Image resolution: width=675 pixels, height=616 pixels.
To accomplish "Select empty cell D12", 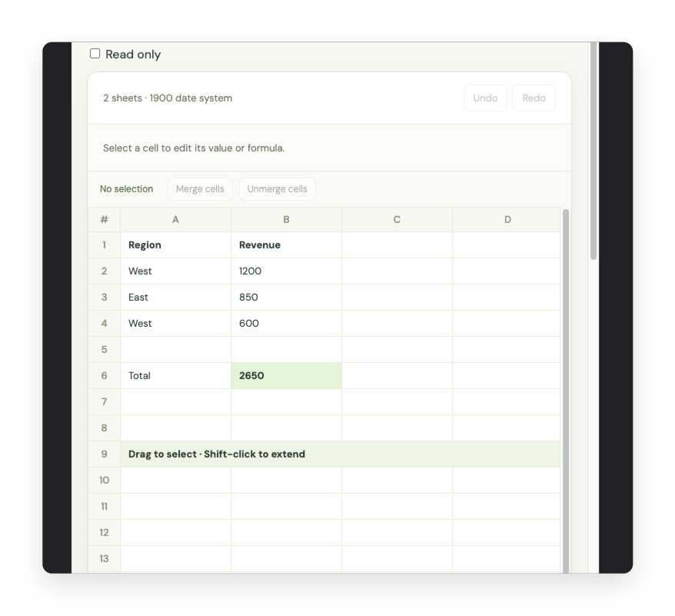I will coord(506,532).
